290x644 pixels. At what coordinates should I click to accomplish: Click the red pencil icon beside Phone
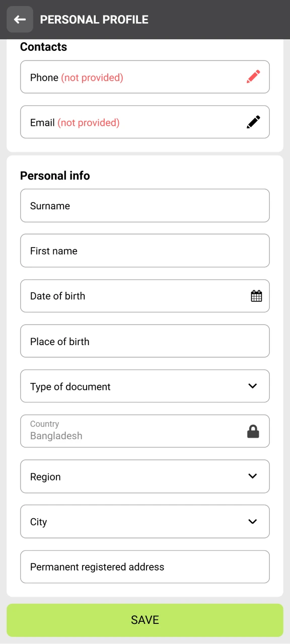click(253, 76)
